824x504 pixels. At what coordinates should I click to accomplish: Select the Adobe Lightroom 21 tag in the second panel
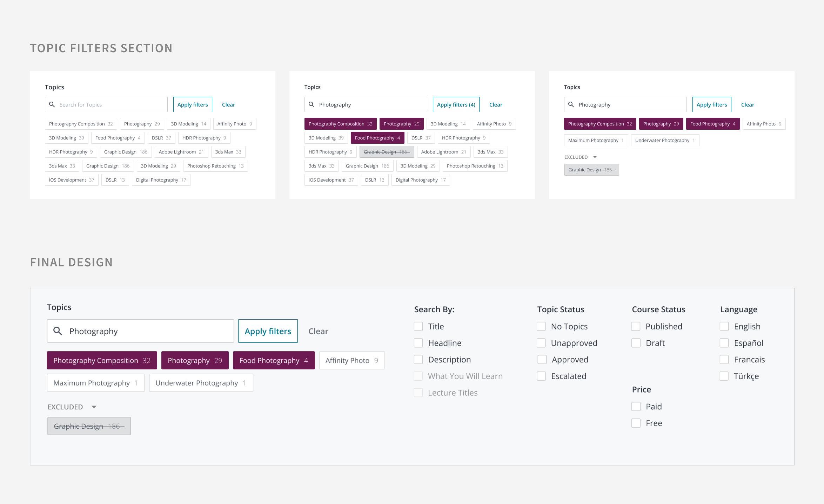click(x=444, y=152)
